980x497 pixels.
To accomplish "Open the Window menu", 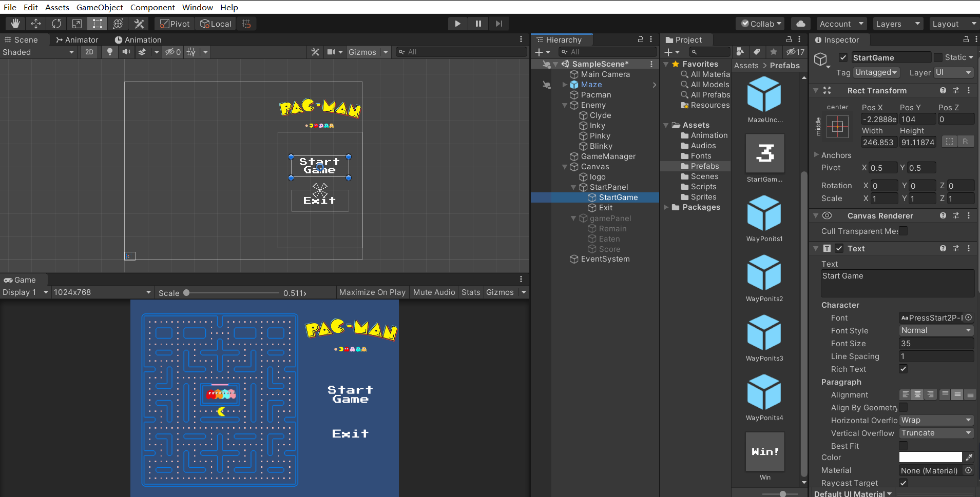I will tap(198, 7).
